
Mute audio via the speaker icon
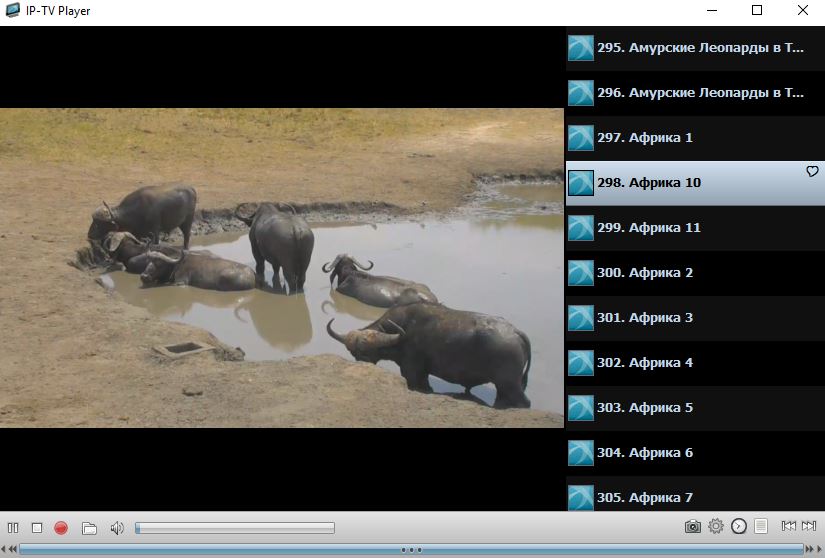tap(117, 527)
